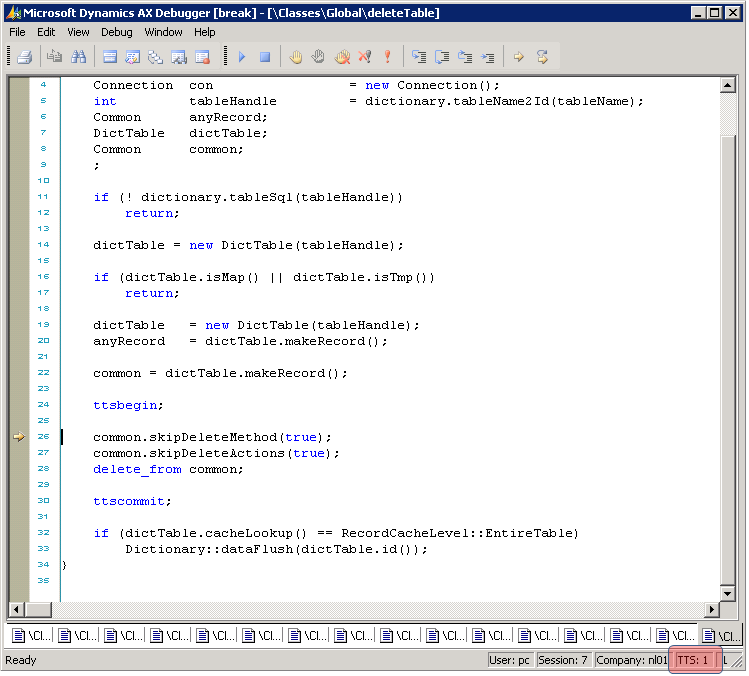
Task: Click the Step Into toolbar icon
Action: [419, 57]
